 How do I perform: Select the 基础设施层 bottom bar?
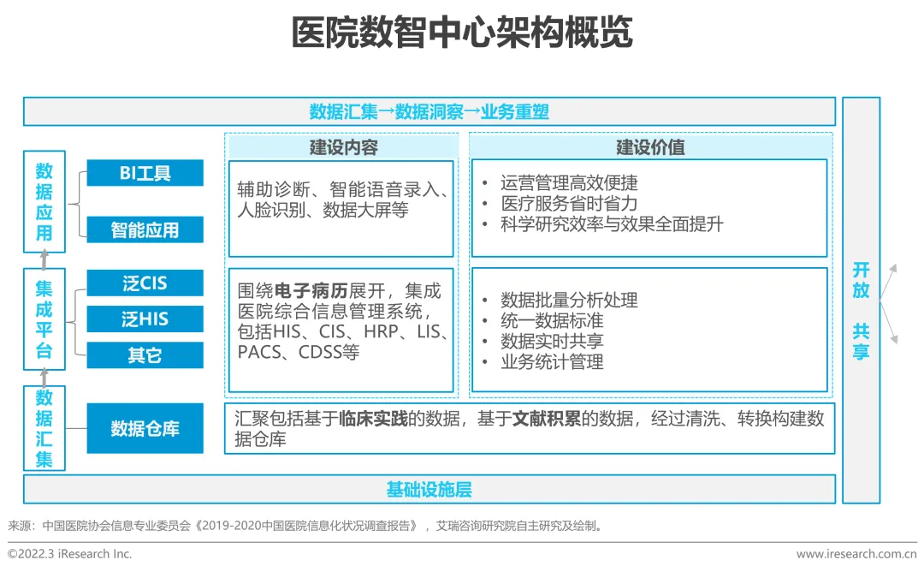[429, 490]
